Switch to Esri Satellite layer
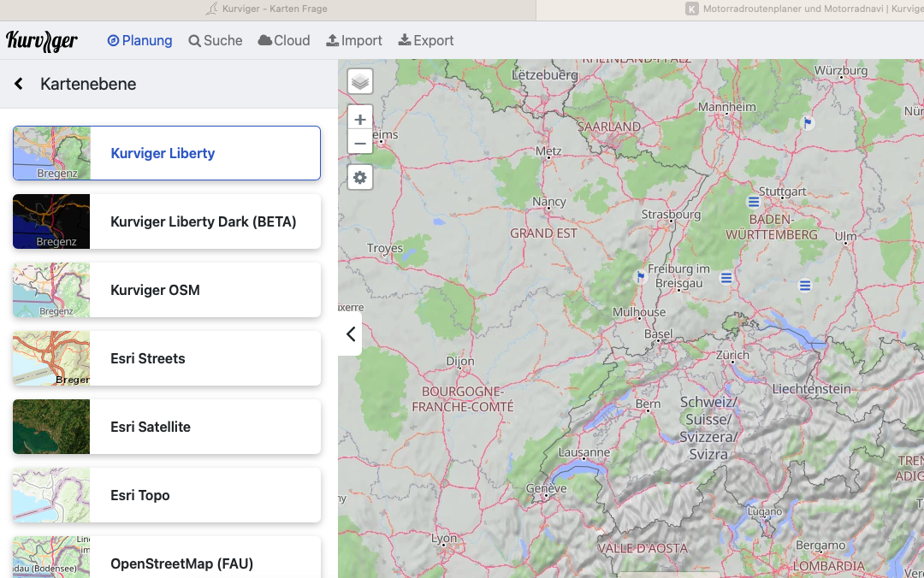The height and width of the screenshot is (578, 924). 167,427
